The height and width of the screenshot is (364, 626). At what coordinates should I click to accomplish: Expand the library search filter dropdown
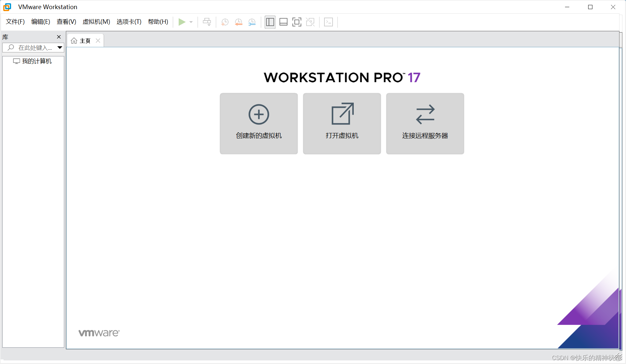tap(60, 48)
